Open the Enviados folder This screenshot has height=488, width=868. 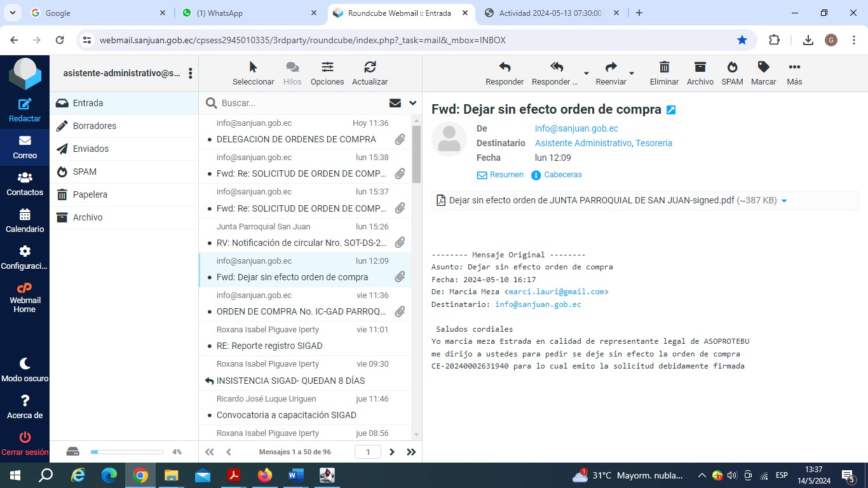[91, 149]
